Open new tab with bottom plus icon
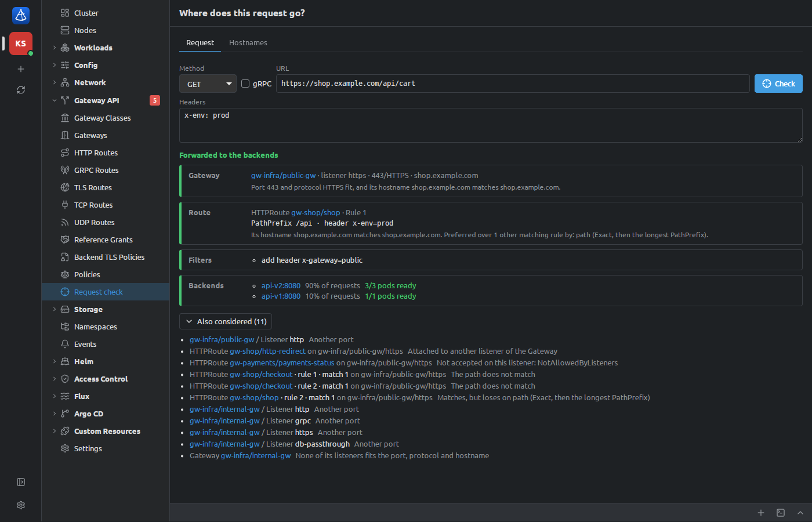The image size is (812, 522). pyautogui.click(x=761, y=513)
